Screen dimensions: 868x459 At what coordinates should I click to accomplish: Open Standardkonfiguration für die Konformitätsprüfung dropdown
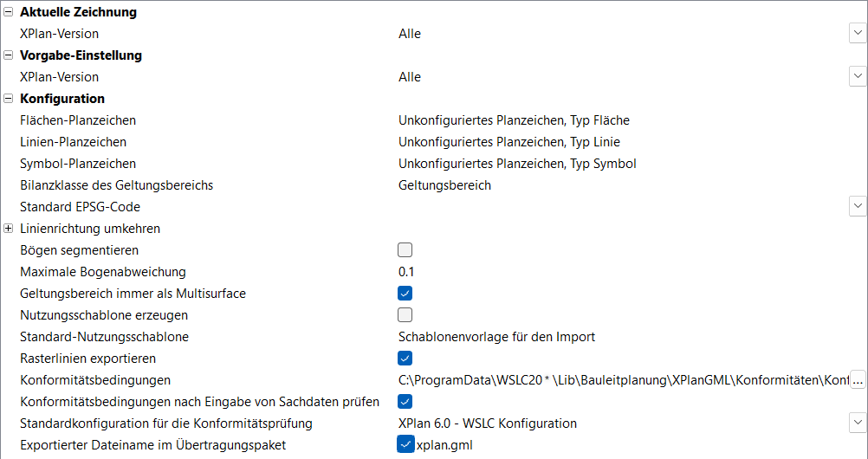(858, 423)
